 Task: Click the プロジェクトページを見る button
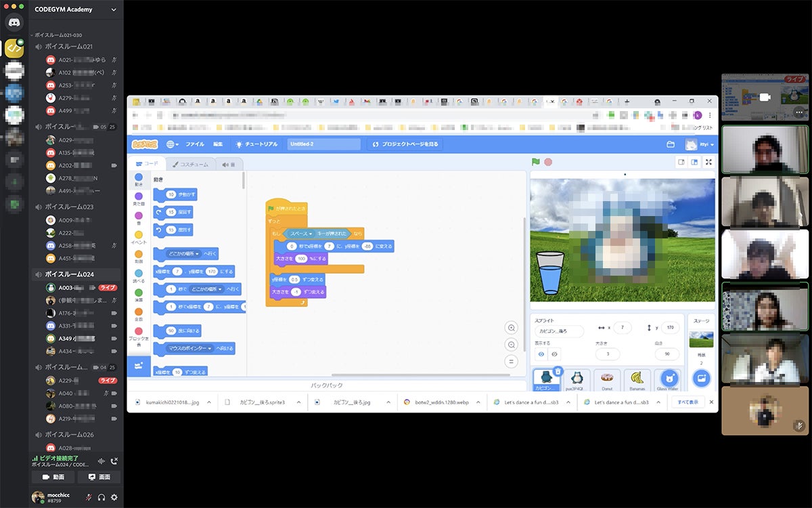click(x=405, y=144)
